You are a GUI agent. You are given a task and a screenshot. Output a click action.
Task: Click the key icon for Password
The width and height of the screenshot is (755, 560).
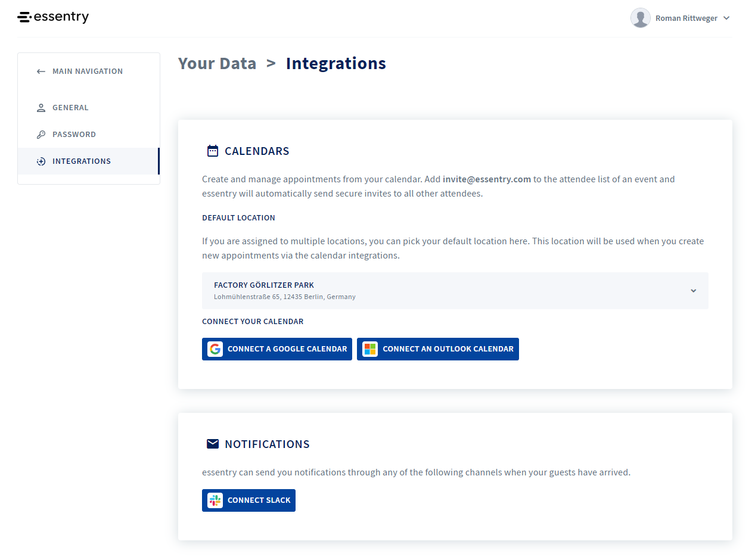click(x=41, y=135)
